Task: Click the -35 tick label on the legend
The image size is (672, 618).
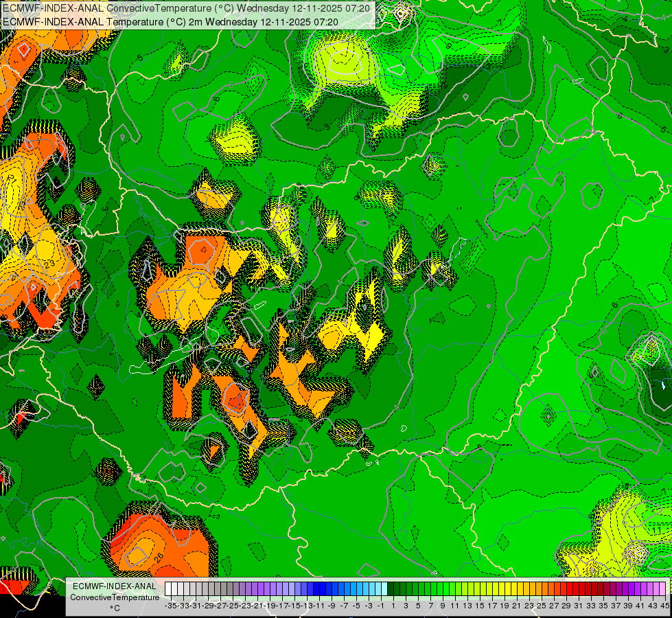Action: pyautogui.click(x=170, y=606)
